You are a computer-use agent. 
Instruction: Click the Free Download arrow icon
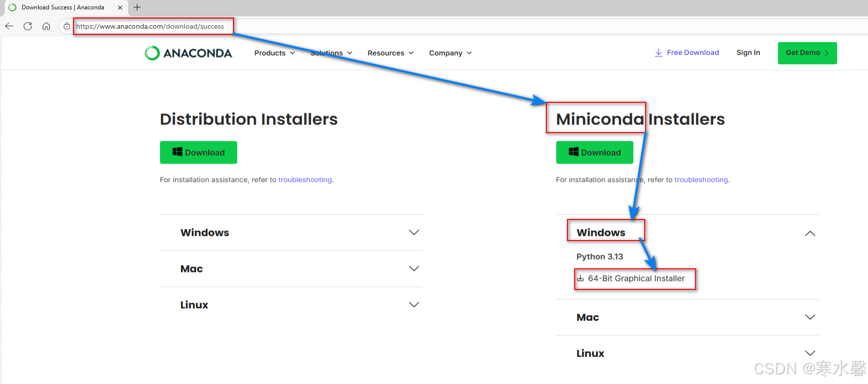click(x=658, y=52)
